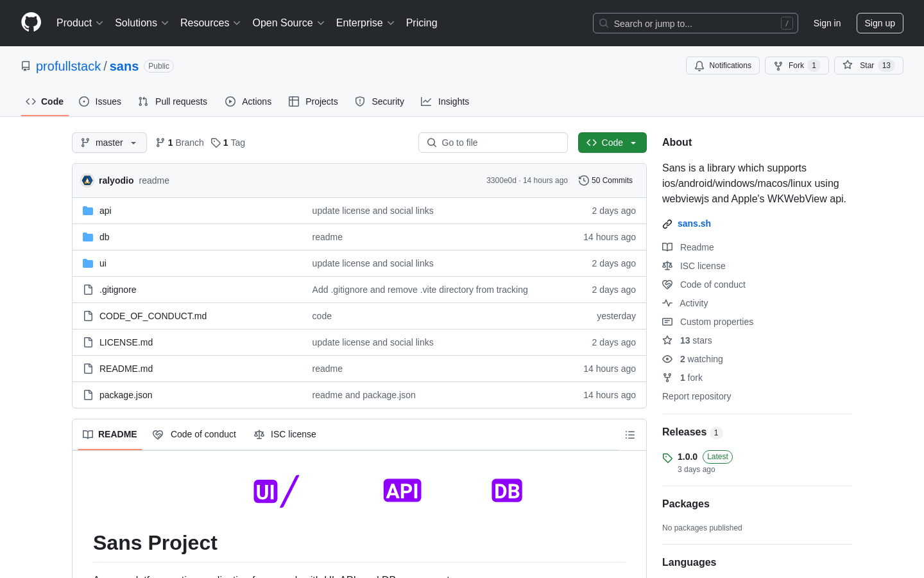Switch to the Pull requests tab
Viewport: 924px width, 578px height.
[173, 101]
